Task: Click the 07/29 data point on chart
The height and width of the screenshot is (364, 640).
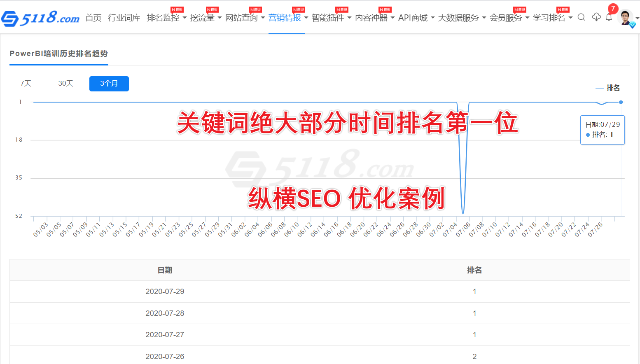Action: click(621, 102)
